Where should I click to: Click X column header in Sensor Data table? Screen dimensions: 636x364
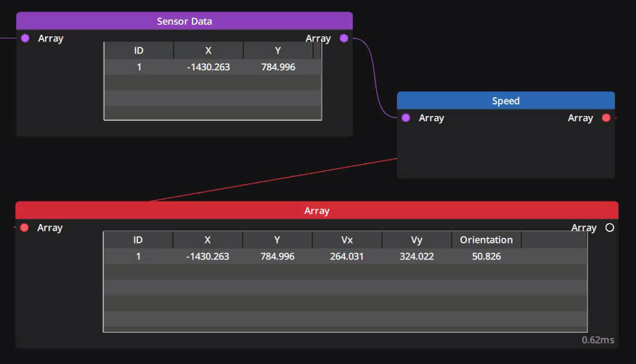(208, 51)
